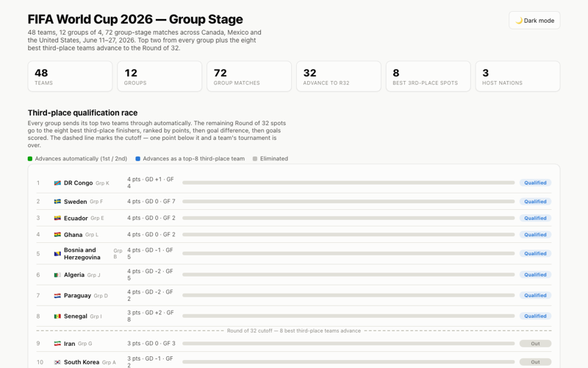This screenshot has height=368, width=588.
Task: Click the Qualified badge for Bosnia and Herzegovina
Action: [535, 253]
